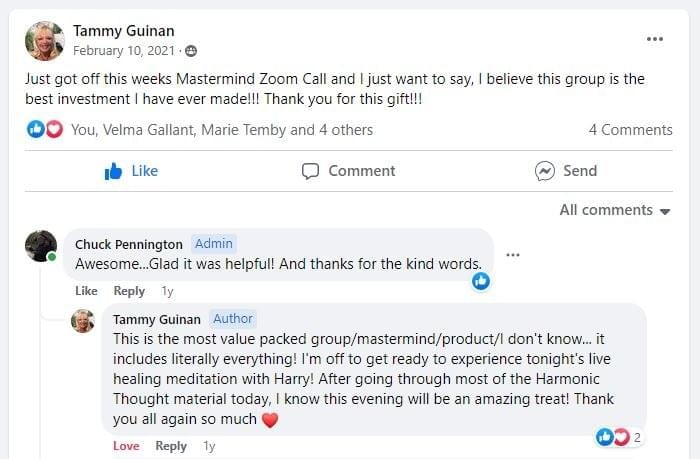Toggle the Love reaction on Tammy's reply
This screenshot has height=459, width=700.
click(126, 446)
